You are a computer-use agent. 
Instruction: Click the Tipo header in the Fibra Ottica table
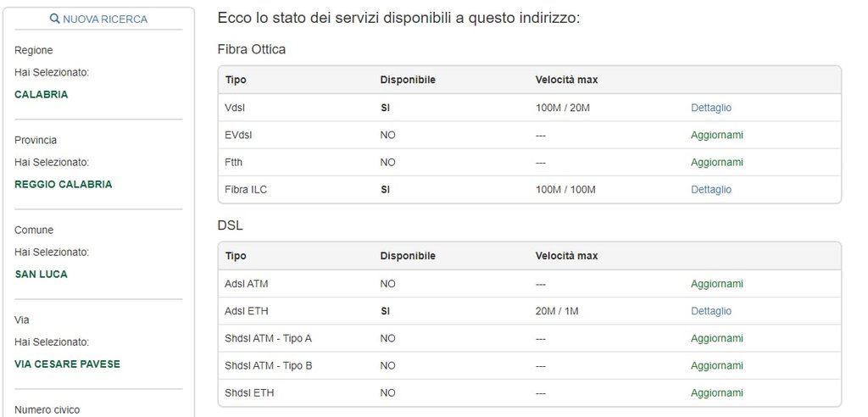pyautogui.click(x=236, y=80)
